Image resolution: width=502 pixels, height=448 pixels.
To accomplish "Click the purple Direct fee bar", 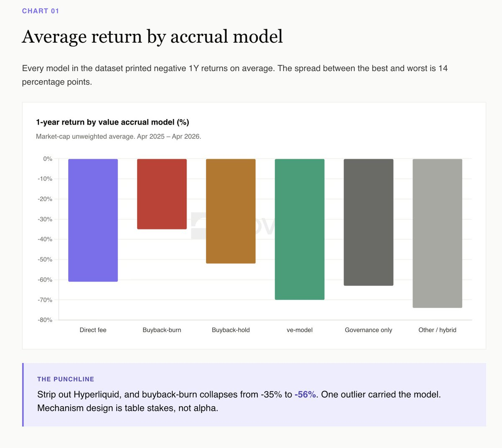I will (93, 220).
